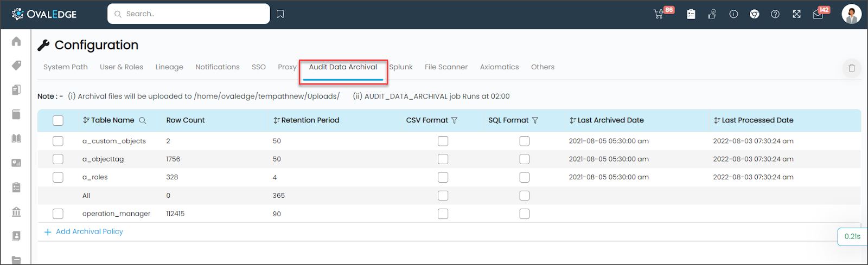Open the governance bank-building sidebar icon
868x265 pixels.
tap(16, 212)
